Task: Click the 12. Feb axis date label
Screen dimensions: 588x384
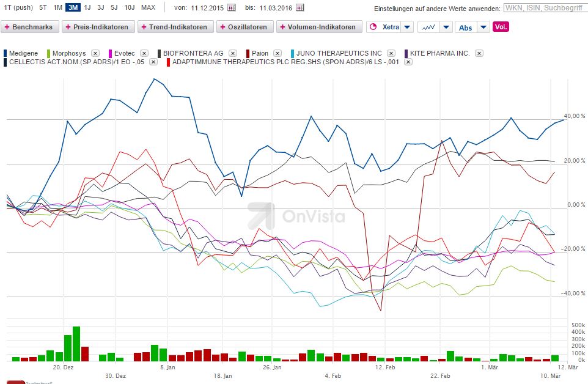Action: tap(385, 367)
